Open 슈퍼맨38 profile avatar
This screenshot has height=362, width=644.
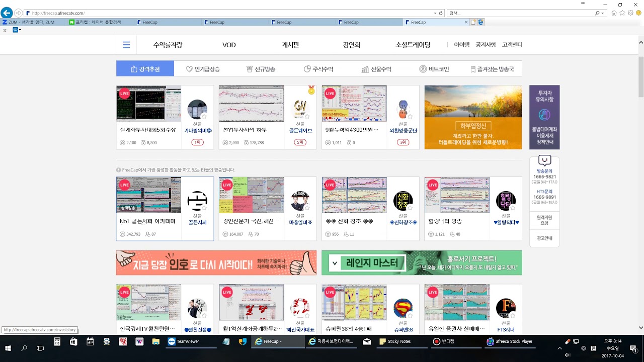tap(403, 308)
